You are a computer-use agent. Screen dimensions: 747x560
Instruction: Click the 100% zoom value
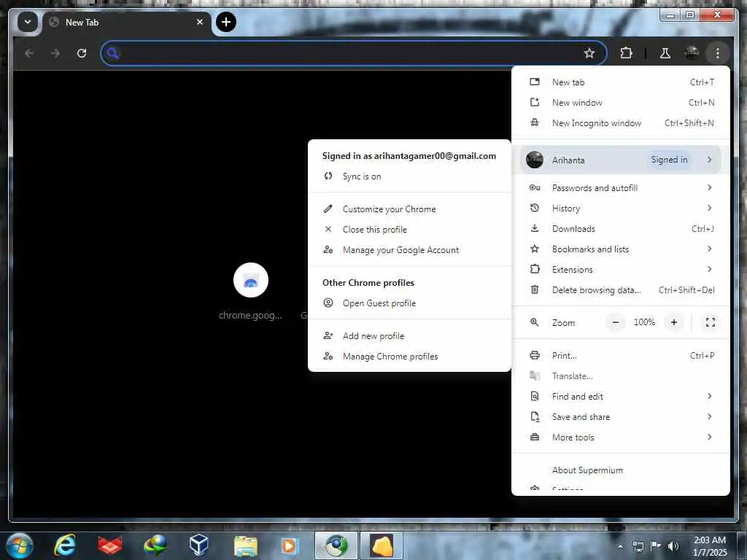(x=645, y=322)
